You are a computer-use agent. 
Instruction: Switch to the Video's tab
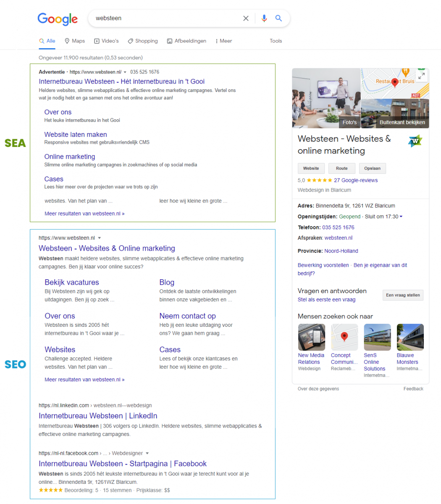click(x=106, y=41)
